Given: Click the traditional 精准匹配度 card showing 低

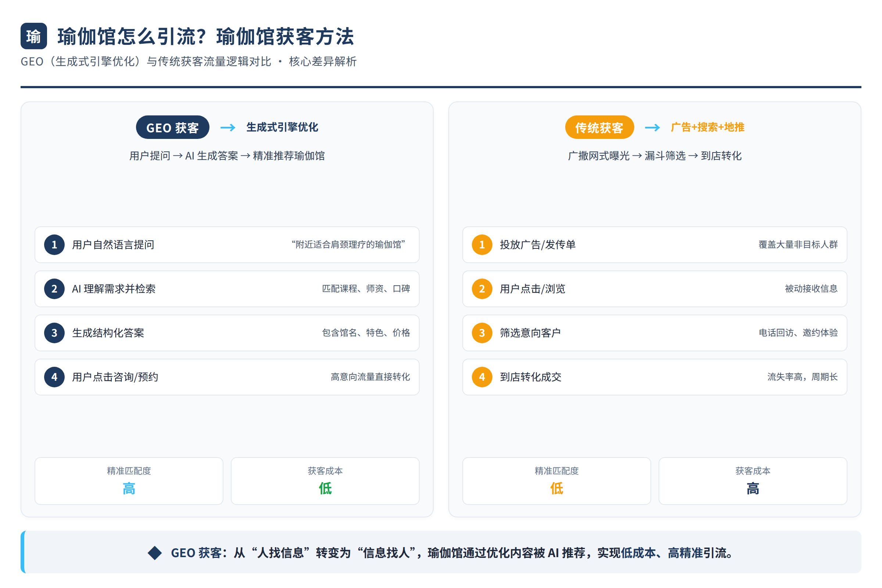Looking at the screenshot, I should [557, 481].
